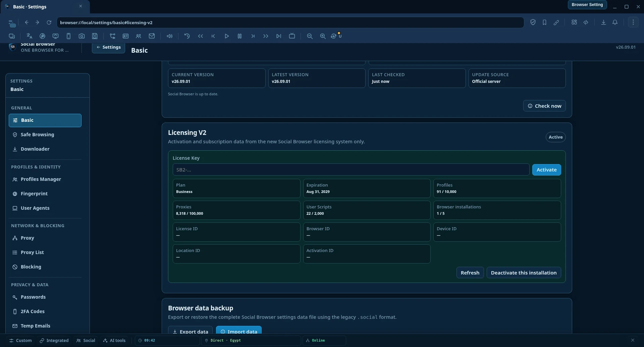
Task: Click the Online status indicator
Action: tap(324, 340)
